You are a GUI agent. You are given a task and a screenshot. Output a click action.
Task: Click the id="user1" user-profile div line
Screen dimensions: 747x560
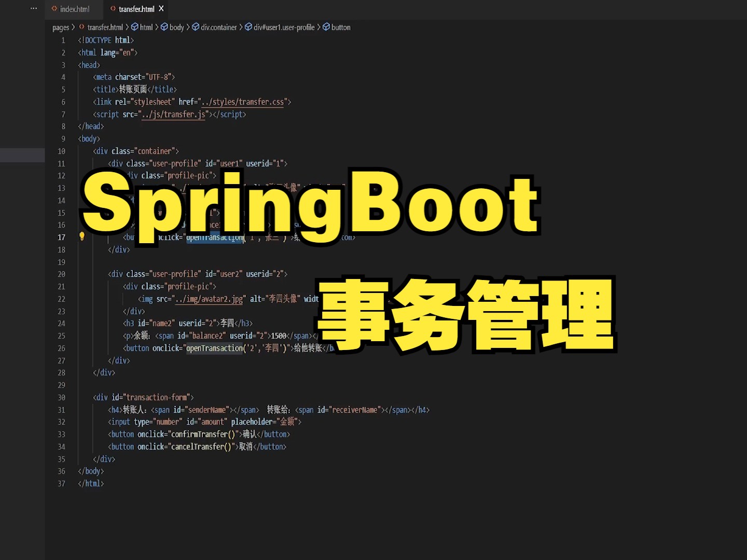[198, 164]
